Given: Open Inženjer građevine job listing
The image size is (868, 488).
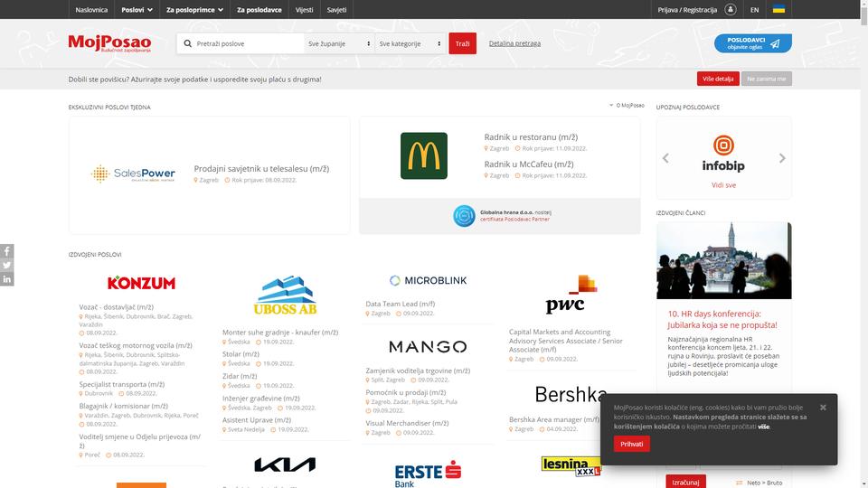Looking at the screenshot, I should pos(260,399).
